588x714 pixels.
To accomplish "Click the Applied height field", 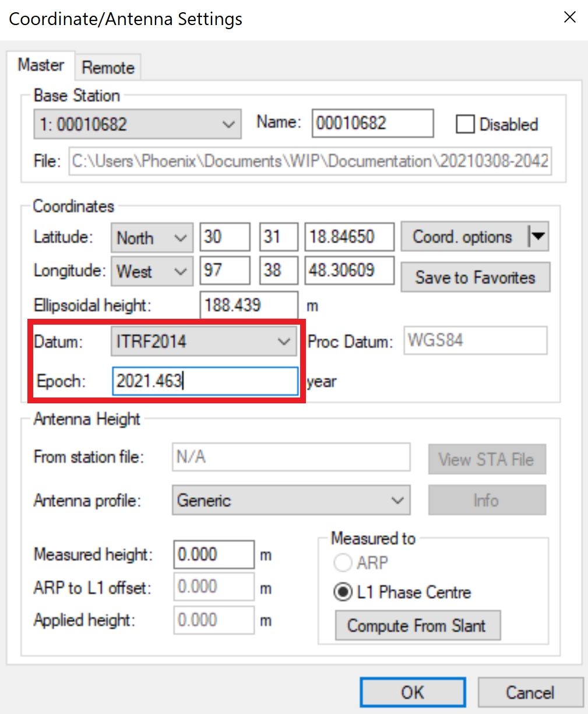I will [x=214, y=620].
